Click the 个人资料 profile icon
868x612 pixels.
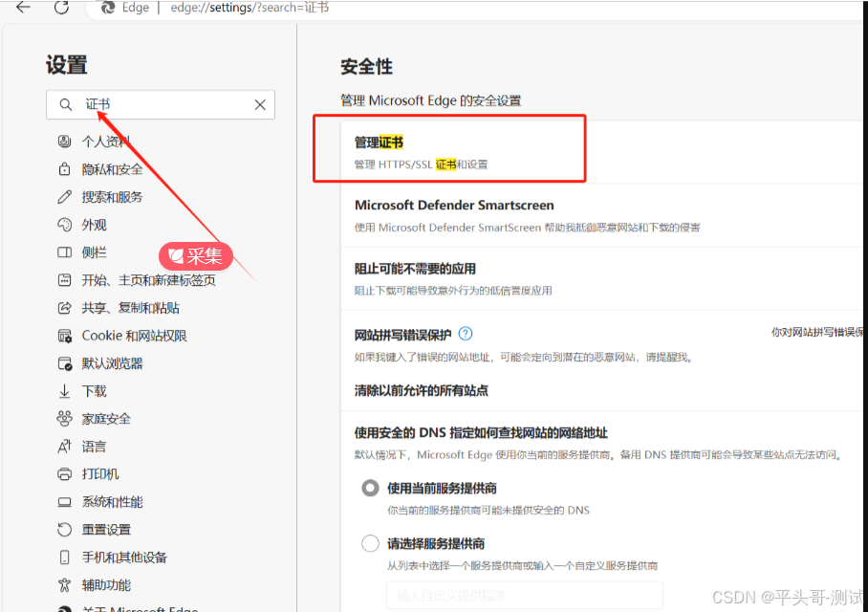click(64, 142)
